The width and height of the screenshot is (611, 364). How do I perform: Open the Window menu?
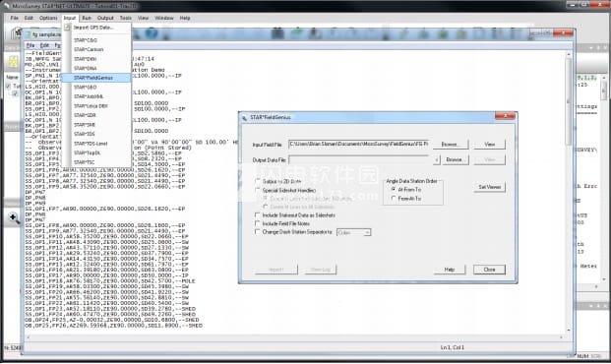(164, 18)
